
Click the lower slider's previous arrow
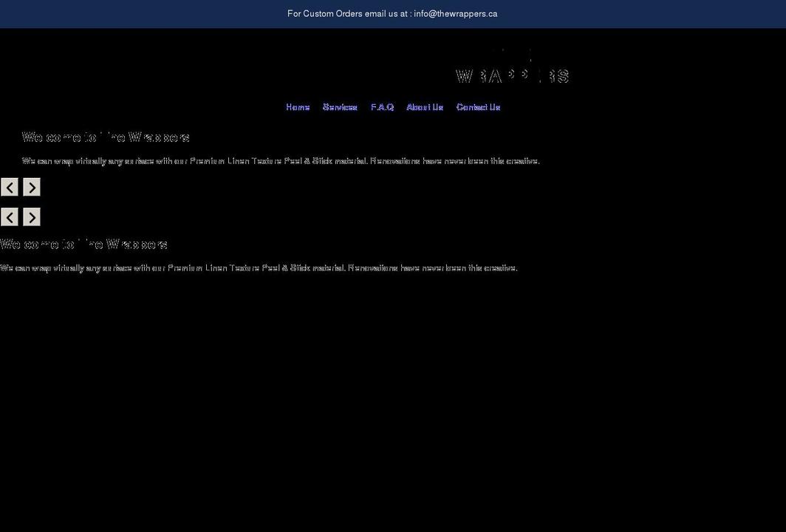tap(10, 216)
